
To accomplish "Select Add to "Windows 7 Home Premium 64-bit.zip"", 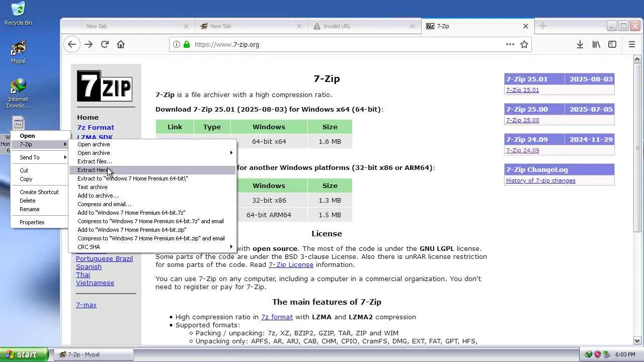I will coord(152,230).
